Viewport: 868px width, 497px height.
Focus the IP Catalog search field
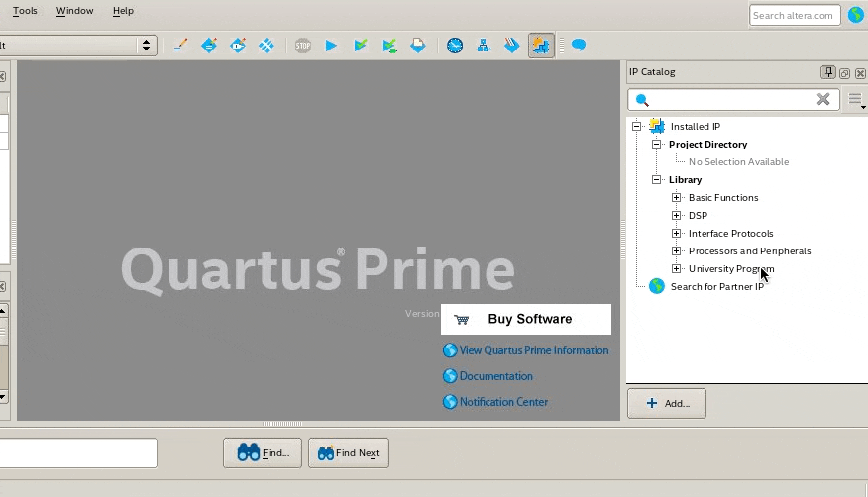[733, 100]
